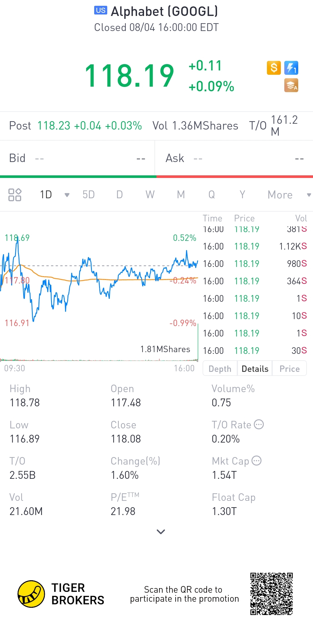Select the Details tab
Image resolution: width=313 pixels, height=644 pixels.
click(255, 369)
